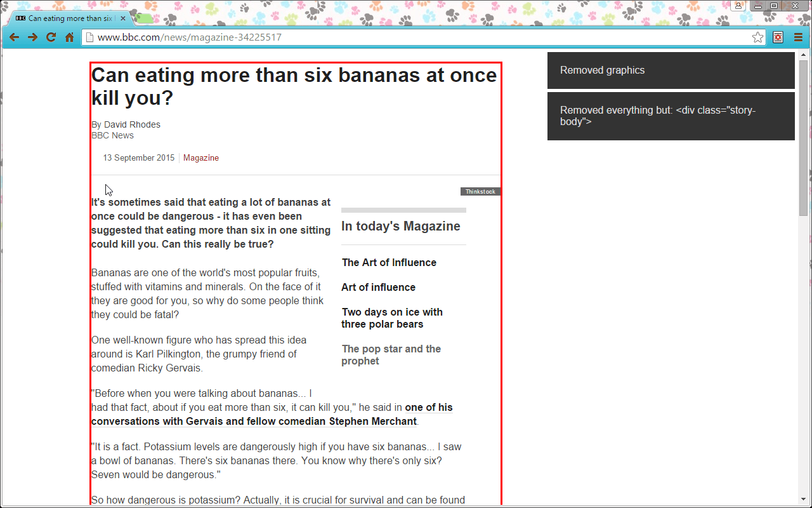Image resolution: width=812 pixels, height=508 pixels.
Task: Bookmark this page with the star icon
Action: (x=758, y=37)
